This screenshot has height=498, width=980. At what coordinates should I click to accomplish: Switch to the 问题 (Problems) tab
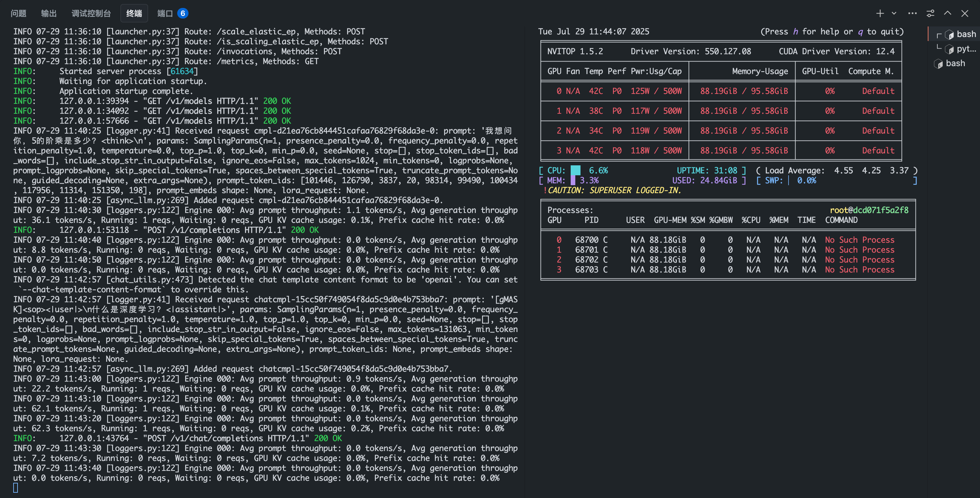coord(18,14)
